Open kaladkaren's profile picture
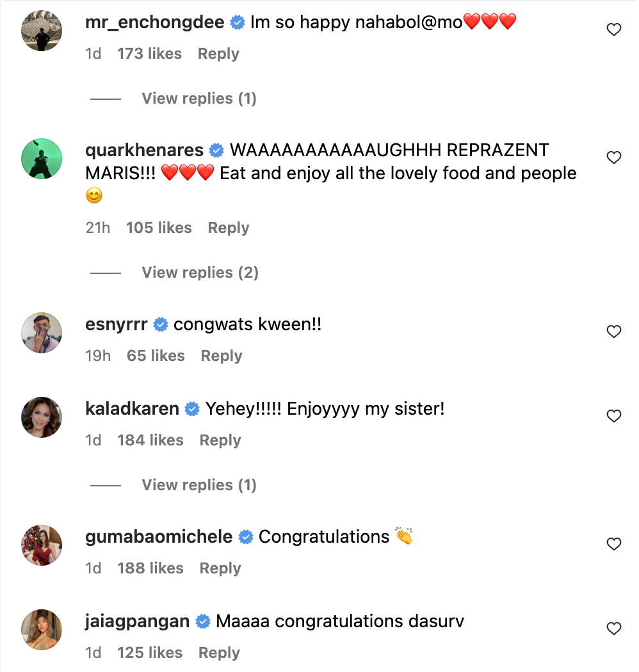The width and height of the screenshot is (639, 672). 42,417
